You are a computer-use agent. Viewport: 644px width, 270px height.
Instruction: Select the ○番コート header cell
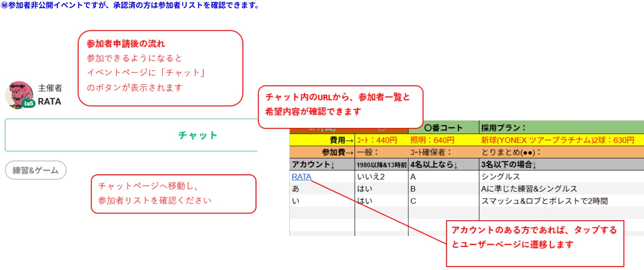tap(443, 128)
